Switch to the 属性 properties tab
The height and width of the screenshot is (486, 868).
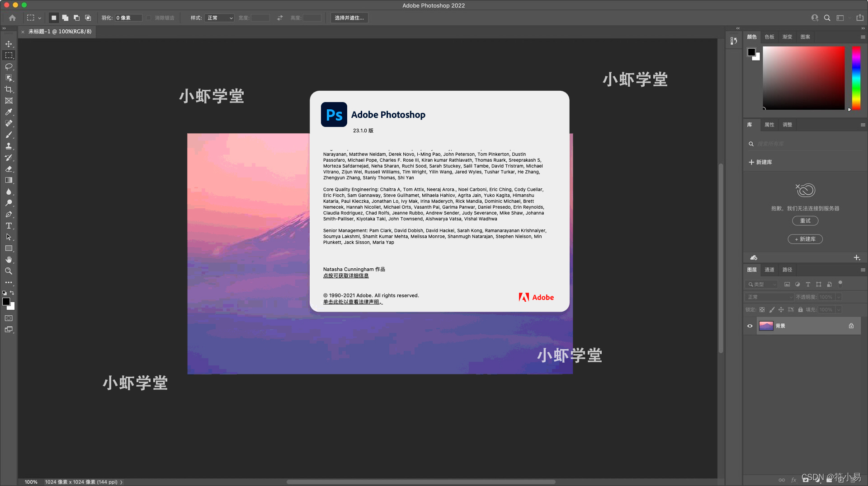[x=769, y=125]
